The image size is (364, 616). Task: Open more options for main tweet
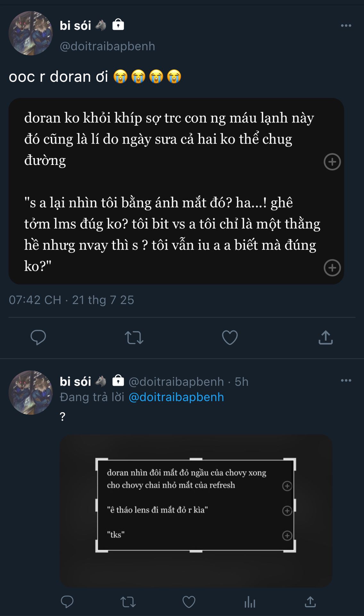[346, 26]
